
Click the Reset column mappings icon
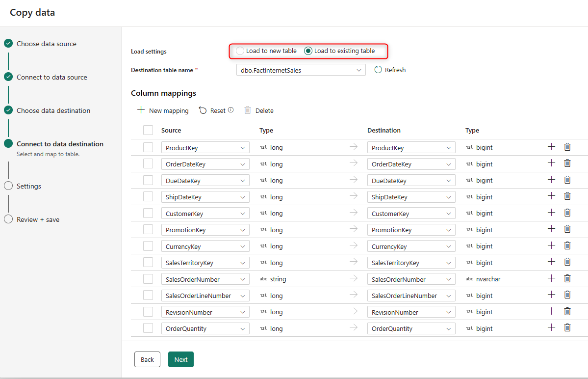(x=203, y=110)
